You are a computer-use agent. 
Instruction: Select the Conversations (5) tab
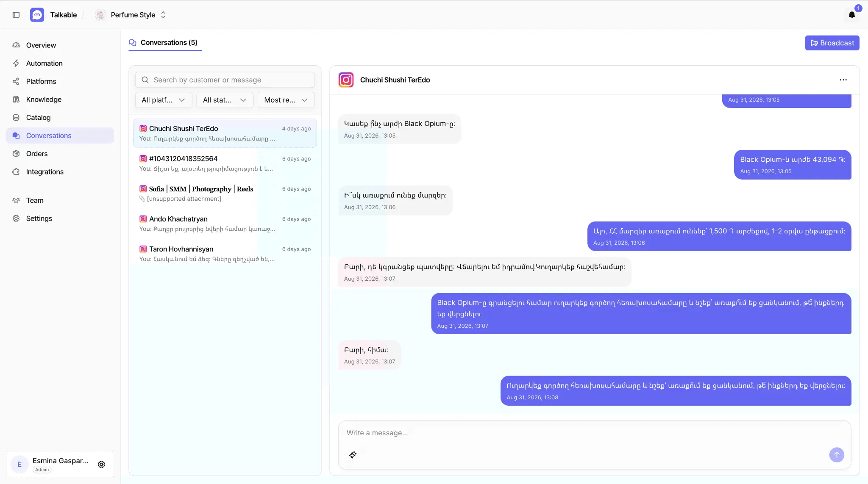pos(165,43)
